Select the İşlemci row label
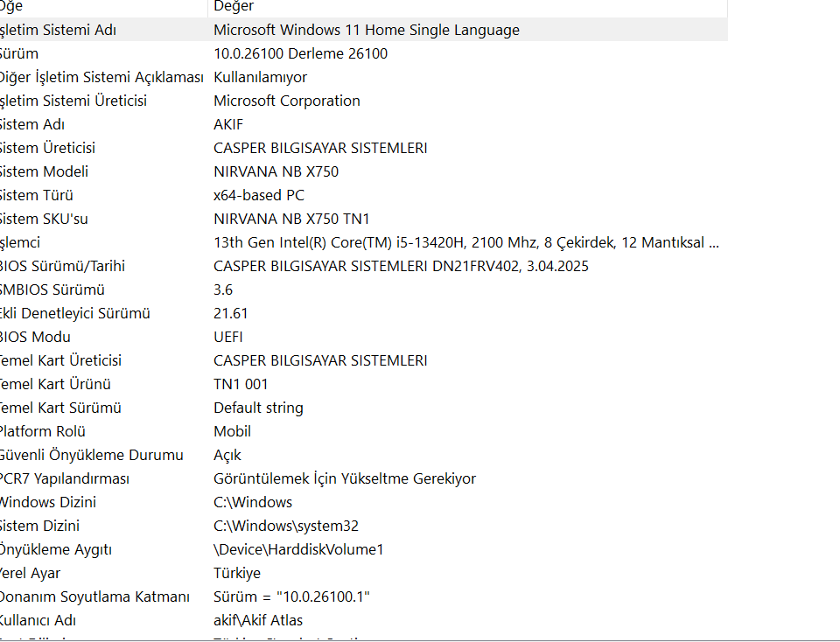This screenshot has width=840, height=642. point(20,242)
